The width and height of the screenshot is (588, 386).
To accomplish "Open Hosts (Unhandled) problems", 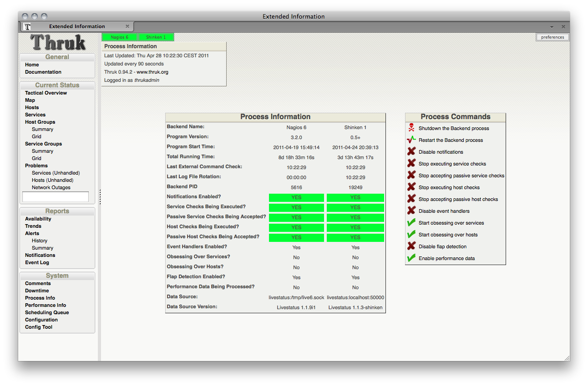I will tap(53, 180).
